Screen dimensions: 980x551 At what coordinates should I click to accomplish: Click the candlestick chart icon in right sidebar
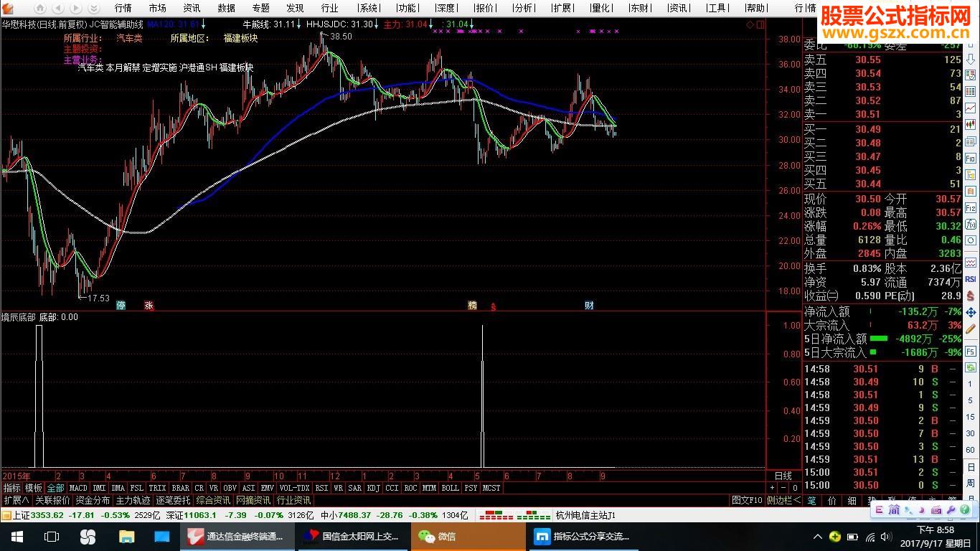(971, 125)
